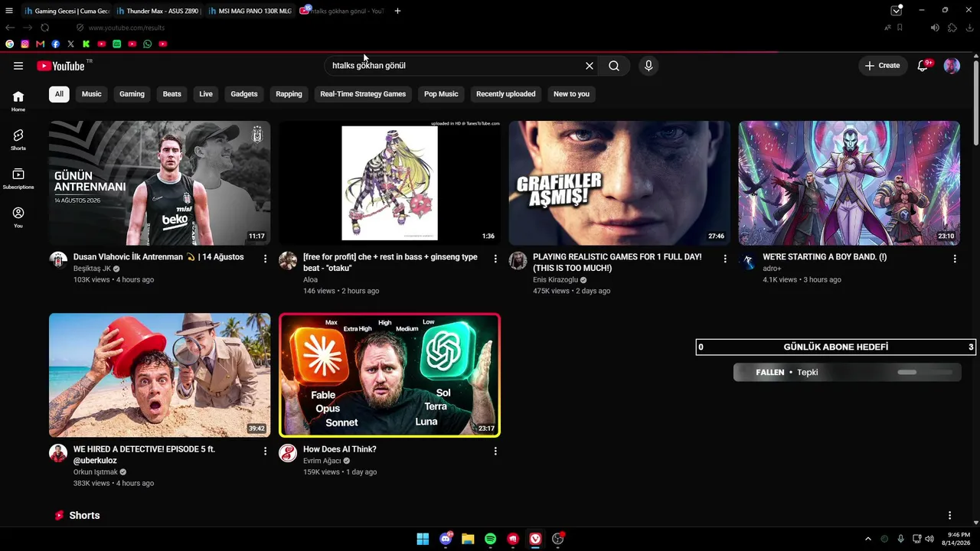The image size is (980, 551).
Task: Open the Instagram bookmark icon
Action: tap(24, 44)
